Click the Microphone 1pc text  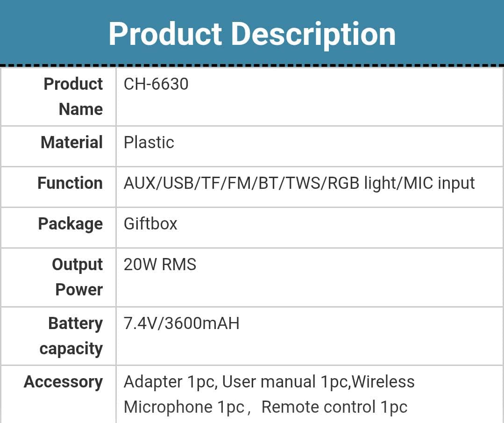pos(184,407)
